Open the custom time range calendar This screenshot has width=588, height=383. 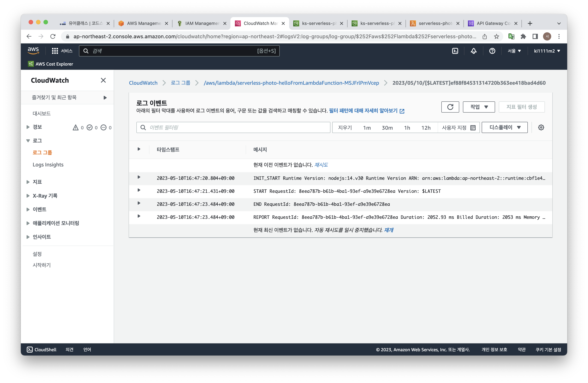[459, 127]
